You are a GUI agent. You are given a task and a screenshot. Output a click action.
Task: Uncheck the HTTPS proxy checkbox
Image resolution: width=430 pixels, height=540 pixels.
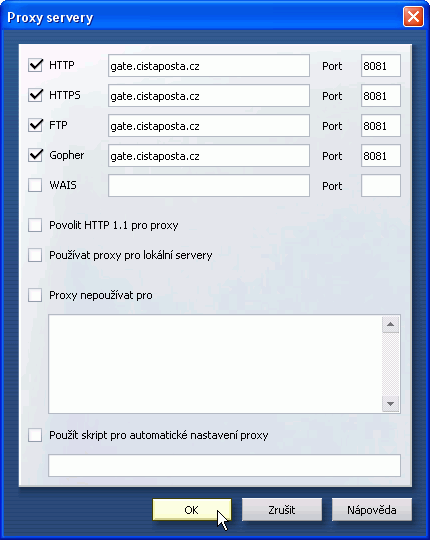tap(35, 95)
